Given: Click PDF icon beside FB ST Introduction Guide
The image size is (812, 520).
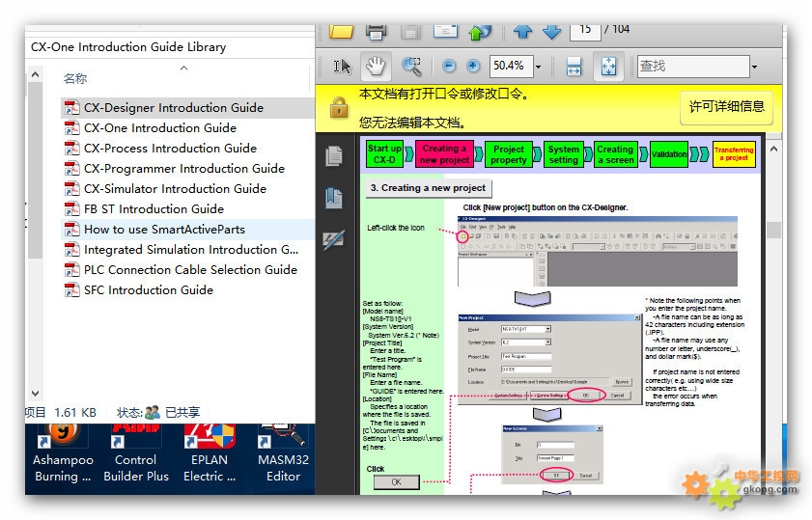Looking at the screenshot, I should pos(71,208).
